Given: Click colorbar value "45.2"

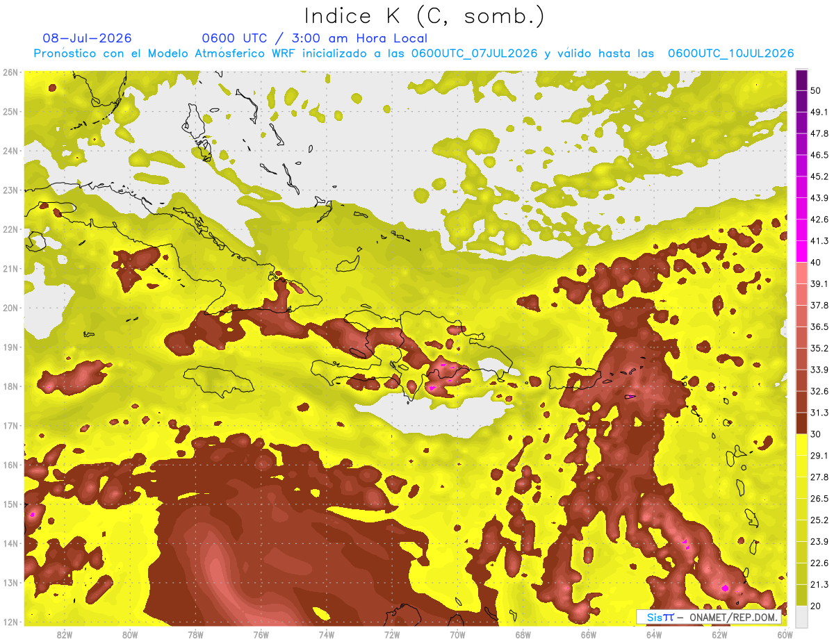Looking at the screenshot, I should pos(819,176).
